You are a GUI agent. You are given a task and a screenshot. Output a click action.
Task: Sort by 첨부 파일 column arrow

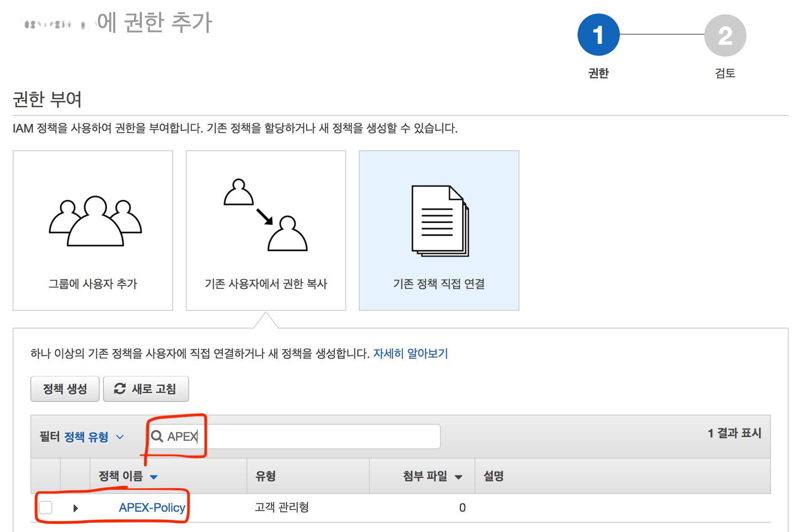(x=458, y=477)
